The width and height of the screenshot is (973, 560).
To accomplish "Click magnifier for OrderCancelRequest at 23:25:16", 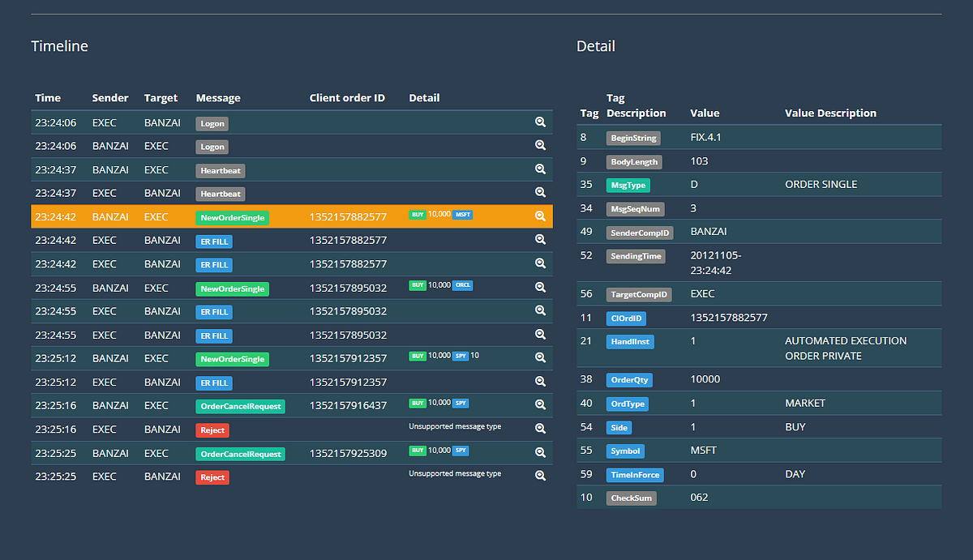I will (x=540, y=404).
